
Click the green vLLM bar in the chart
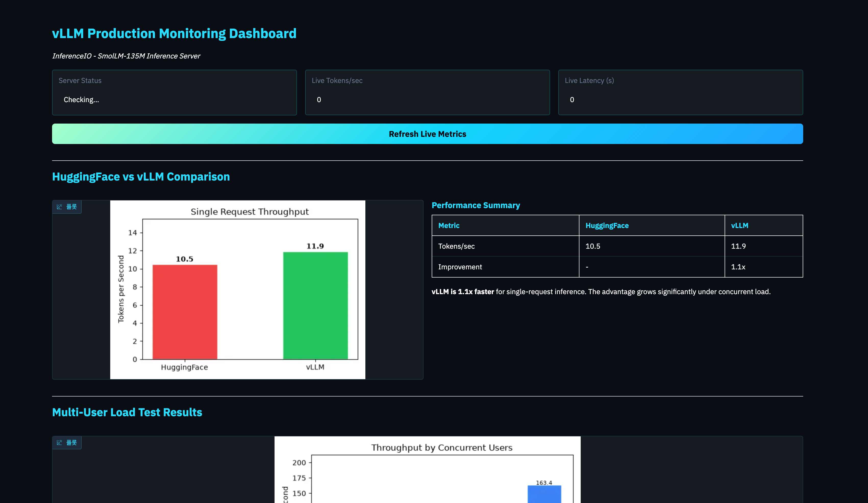[316, 305]
